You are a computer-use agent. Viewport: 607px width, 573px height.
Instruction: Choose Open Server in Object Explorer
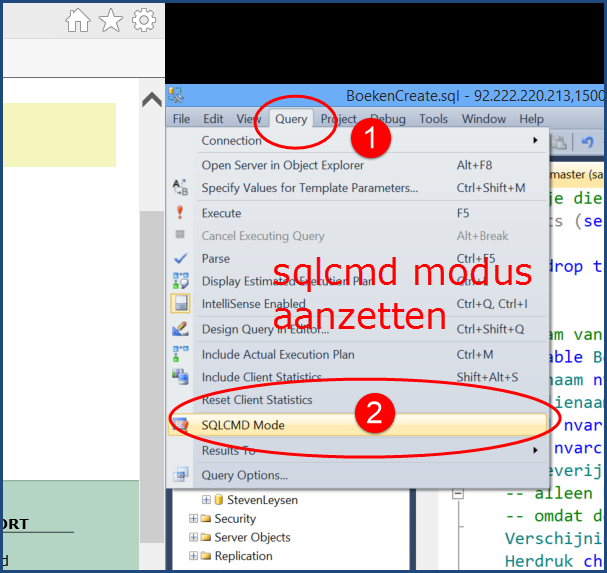pos(282,165)
